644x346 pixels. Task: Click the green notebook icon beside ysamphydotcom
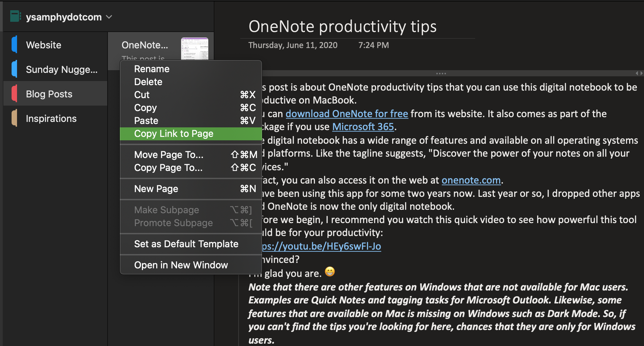click(15, 16)
